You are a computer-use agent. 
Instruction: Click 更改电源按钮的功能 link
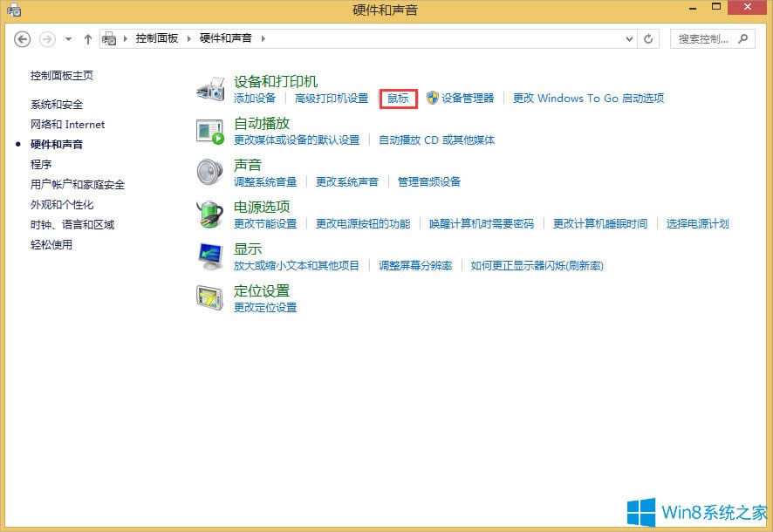coord(363,224)
